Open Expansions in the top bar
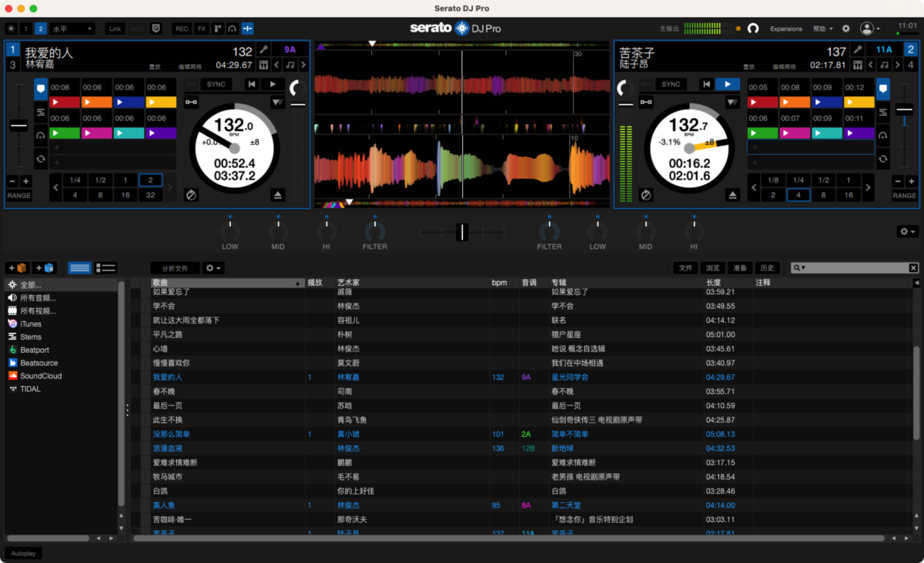This screenshot has height=563, width=924. [x=786, y=28]
